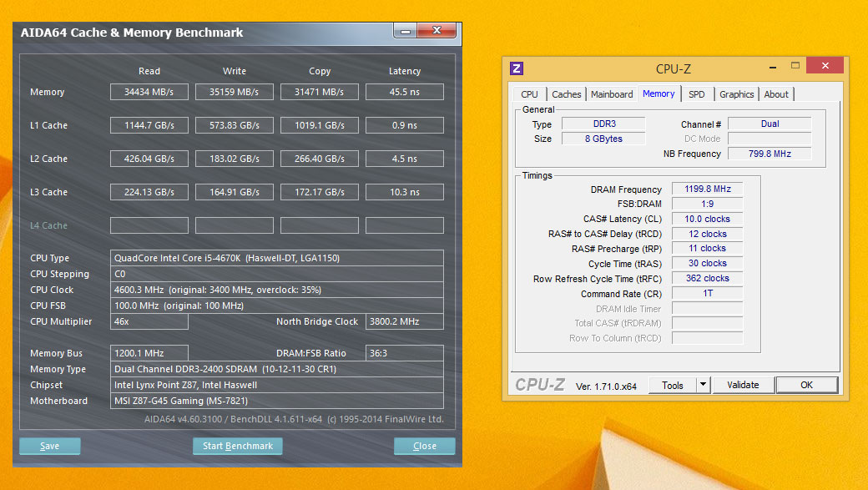Open the SPD tab
This screenshot has width=868, height=490.
pyautogui.click(x=696, y=94)
